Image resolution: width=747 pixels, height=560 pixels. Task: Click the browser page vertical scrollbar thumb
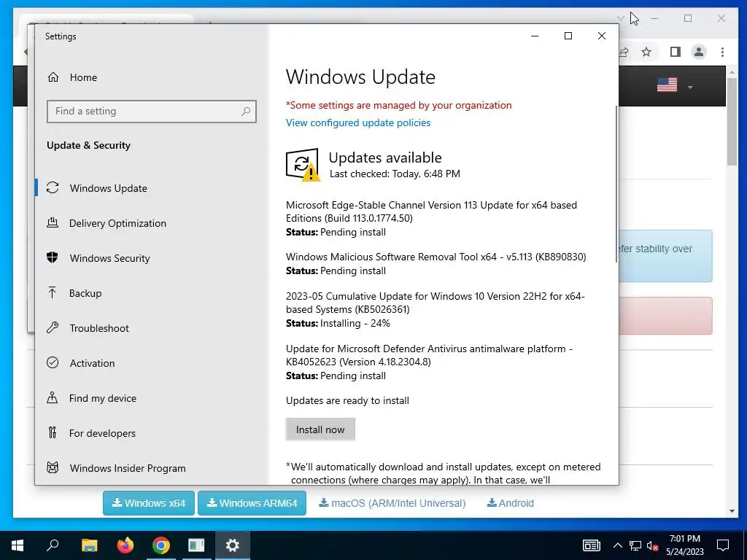point(732,122)
